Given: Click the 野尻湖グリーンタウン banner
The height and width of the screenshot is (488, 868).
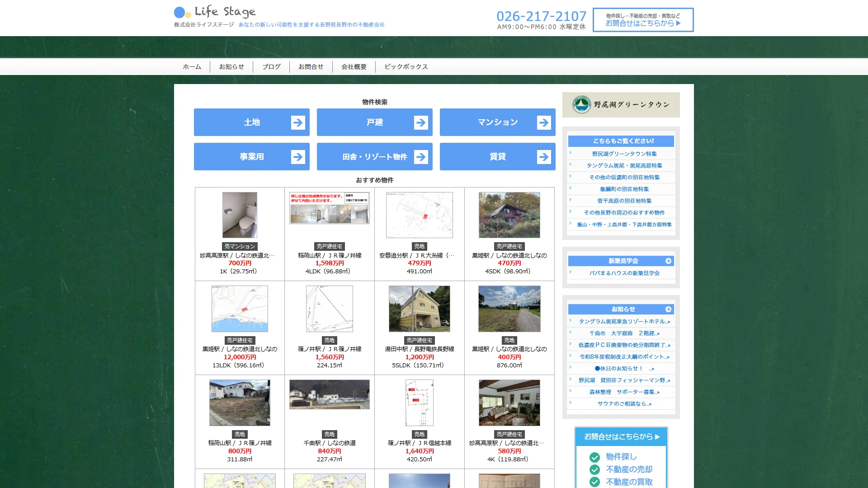Looking at the screenshot, I should [621, 105].
